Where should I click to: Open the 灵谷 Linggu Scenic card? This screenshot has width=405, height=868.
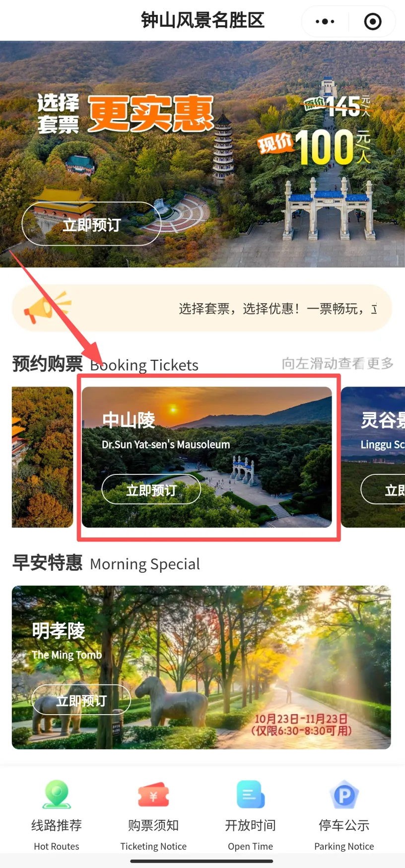(x=373, y=457)
